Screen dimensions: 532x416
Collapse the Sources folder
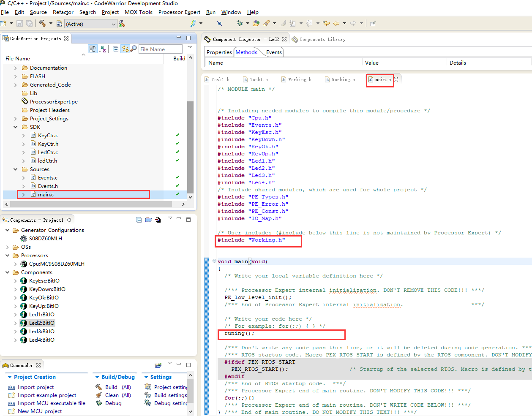pyautogui.click(x=16, y=169)
